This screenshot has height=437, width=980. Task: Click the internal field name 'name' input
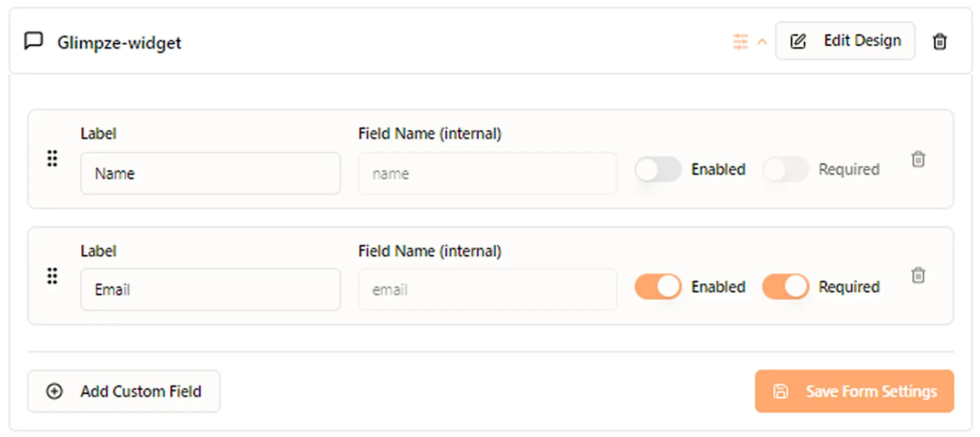coord(487,173)
